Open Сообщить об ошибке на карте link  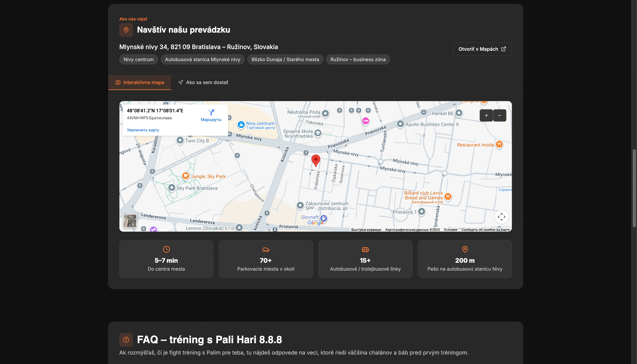pos(485,230)
